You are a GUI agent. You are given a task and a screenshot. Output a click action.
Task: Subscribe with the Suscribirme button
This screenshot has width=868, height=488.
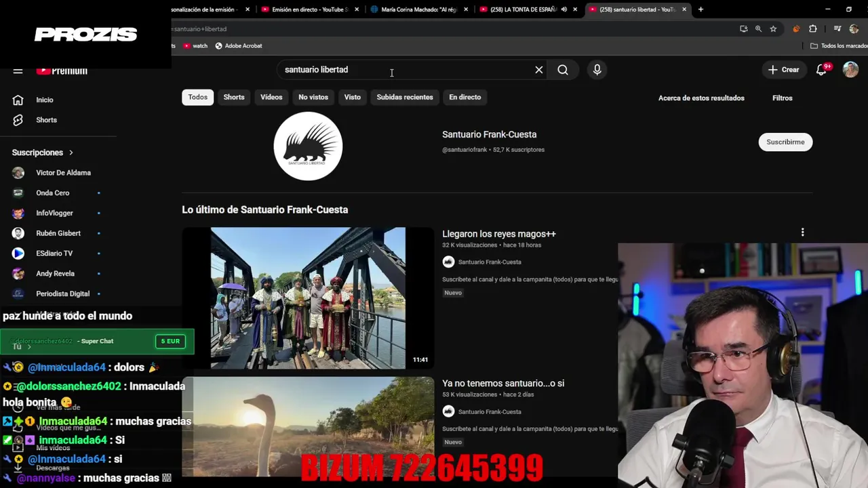click(785, 142)
